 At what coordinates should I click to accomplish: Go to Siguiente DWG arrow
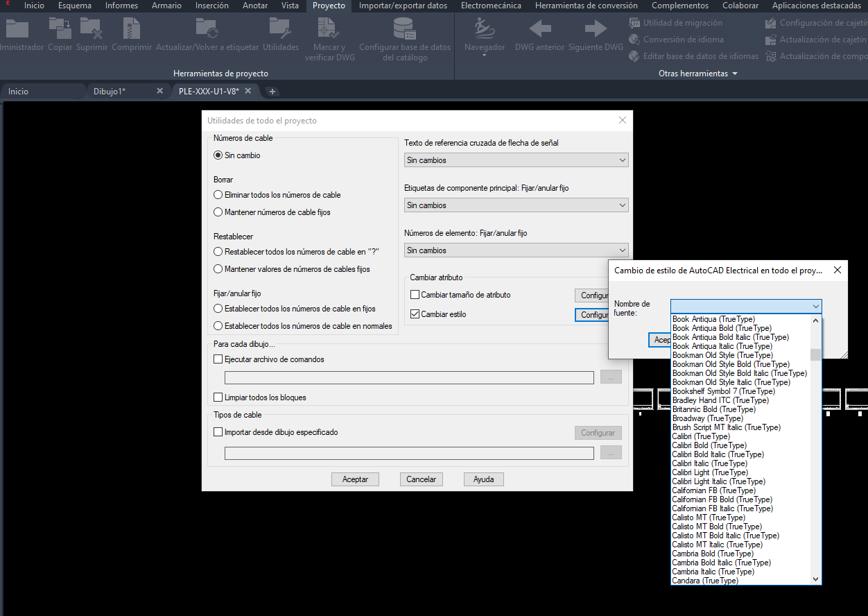click(596, 28)
